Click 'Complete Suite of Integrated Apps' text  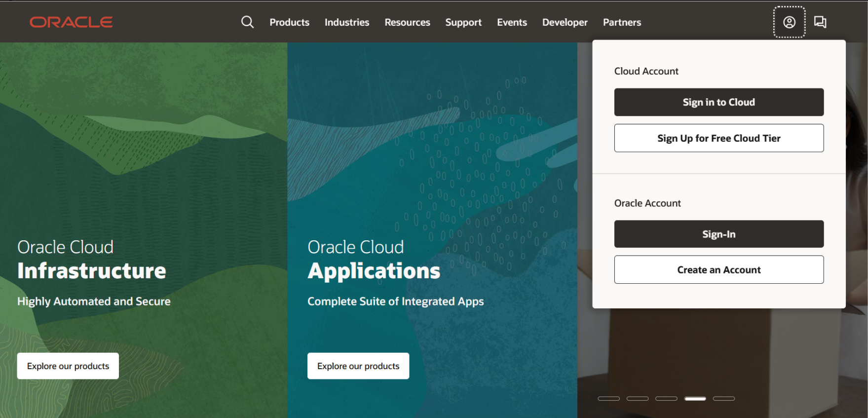pos(396,302)
